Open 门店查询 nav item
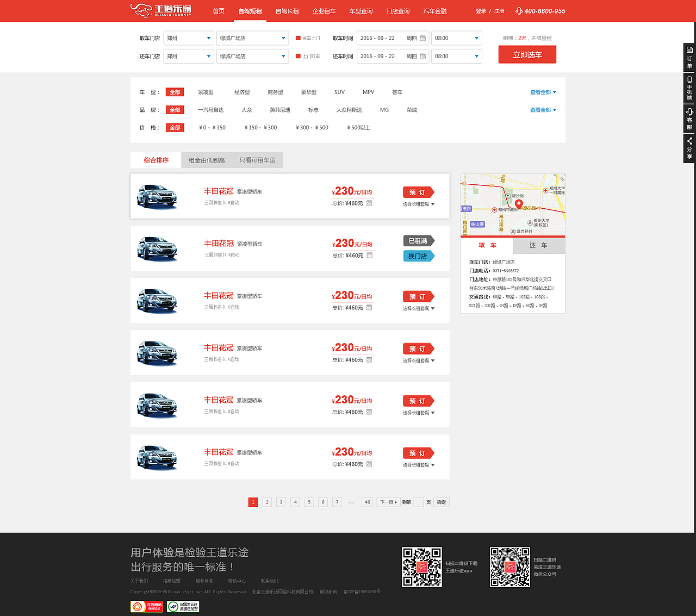Viewport: 696px width, 616px height. (398, 11)
